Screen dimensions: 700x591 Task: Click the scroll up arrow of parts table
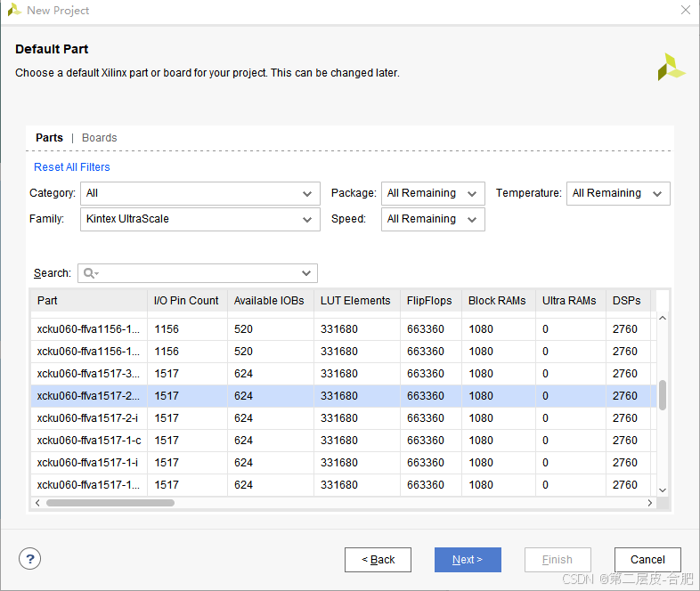point(663,318)
